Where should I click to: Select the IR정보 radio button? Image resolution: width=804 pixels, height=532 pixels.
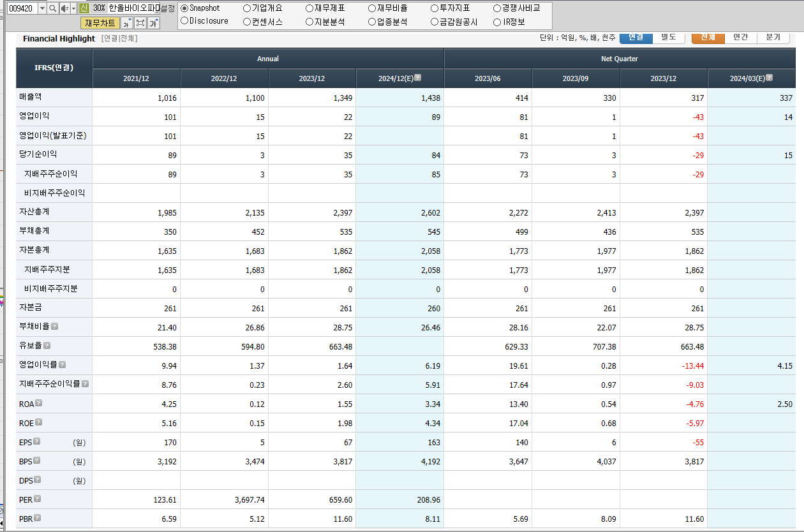[x=497, y=21]
